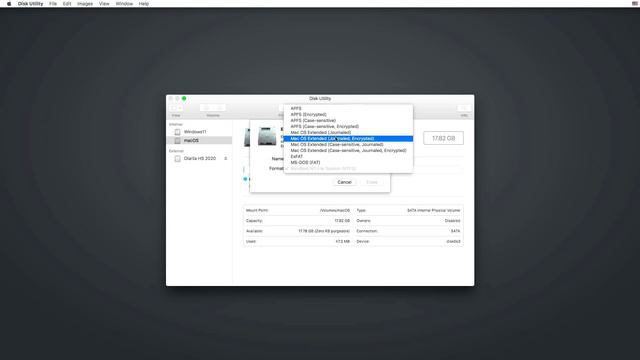Select Windows11 volume in sidebar
The image size is (640, 360).
pyautogui.click(x=200, y=132)
